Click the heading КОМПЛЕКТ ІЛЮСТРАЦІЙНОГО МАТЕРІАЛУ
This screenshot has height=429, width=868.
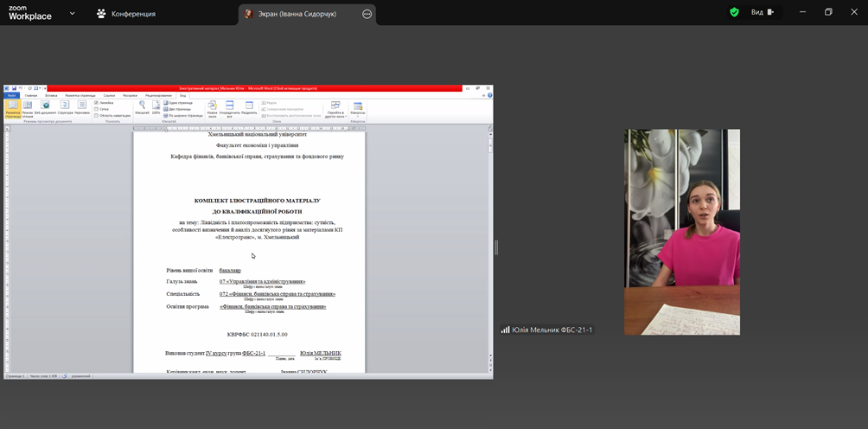click(258, 201)
